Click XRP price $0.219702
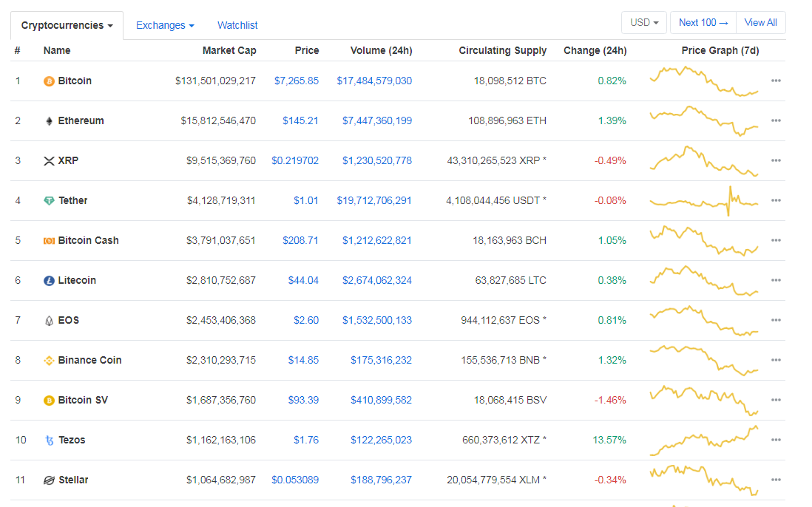 tap(295, 160)
